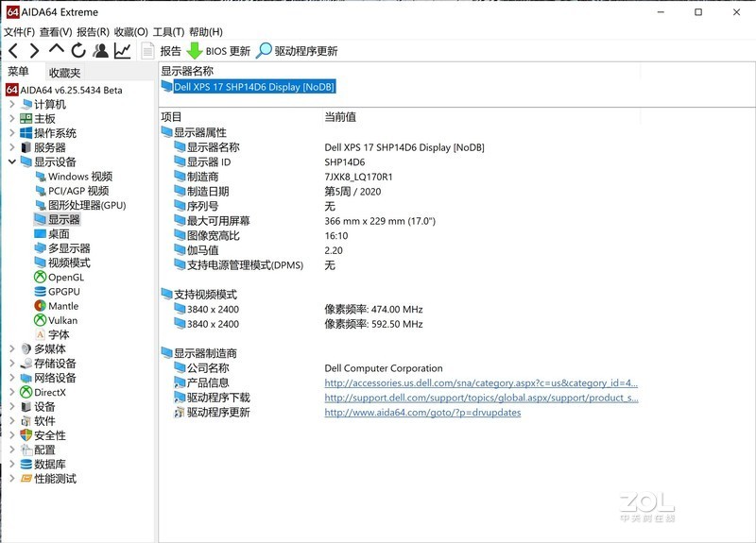Click the 数据库 database icon
This screenshot has height=543, width=756.
point(26,464)
